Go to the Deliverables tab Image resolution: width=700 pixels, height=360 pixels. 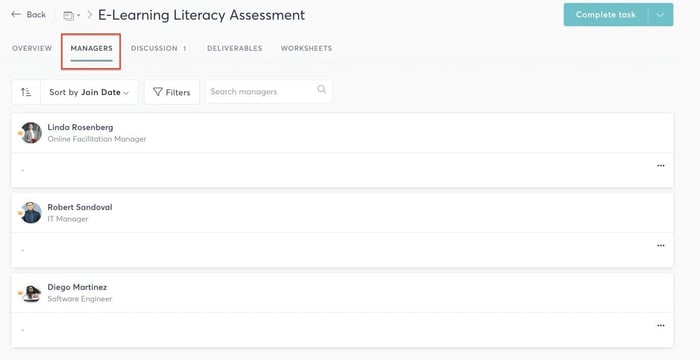tap(234, 48)
